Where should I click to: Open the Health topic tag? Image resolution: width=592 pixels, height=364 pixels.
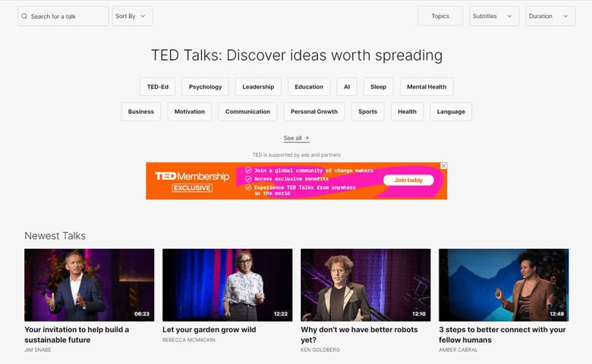pos(407,111)
